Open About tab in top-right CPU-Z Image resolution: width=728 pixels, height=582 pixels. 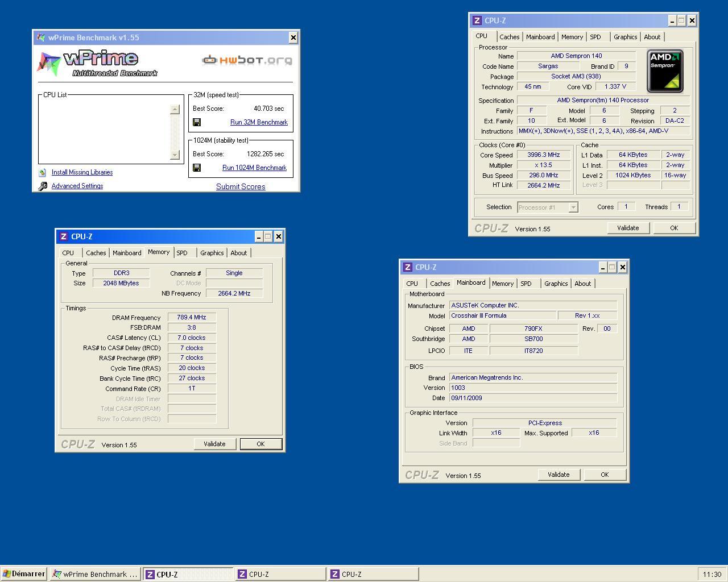652,37
